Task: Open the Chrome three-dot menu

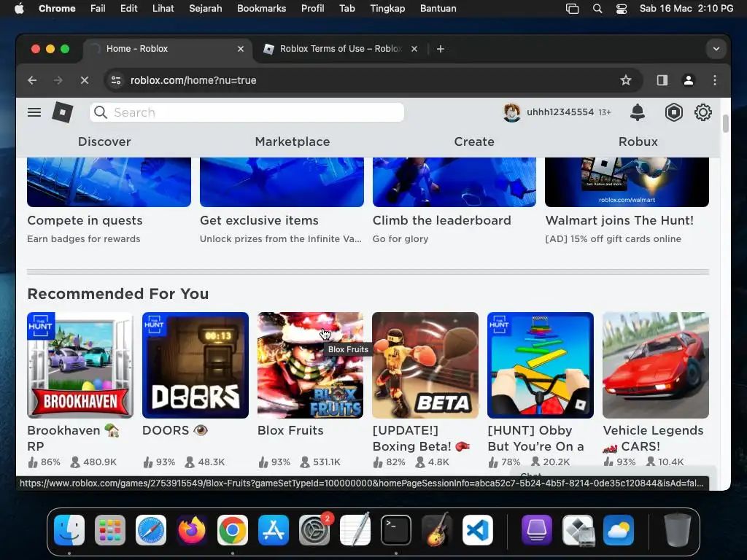Action: 715,80
